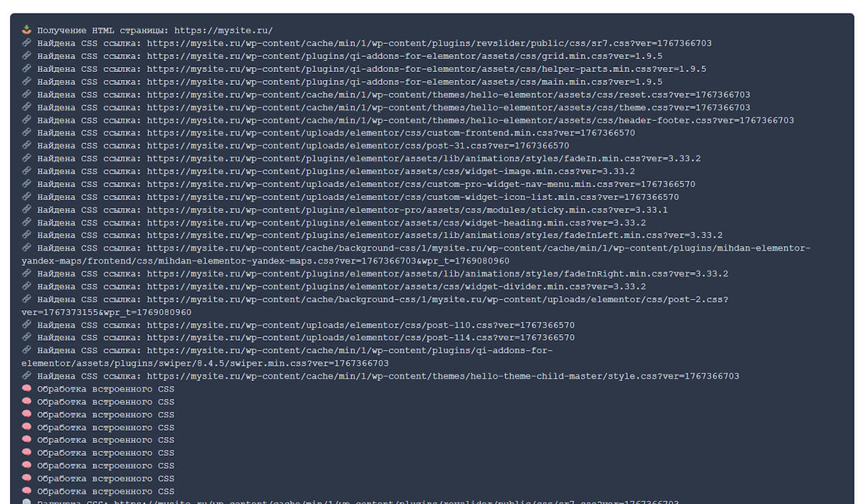Select the link icon for the sticky.min.css line
864x504 pixels.
27,210
